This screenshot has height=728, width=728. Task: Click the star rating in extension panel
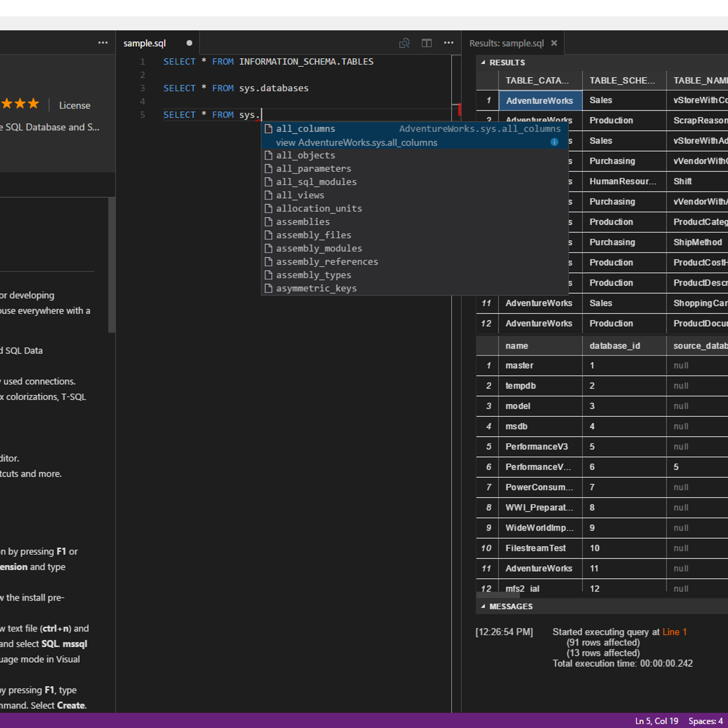tap(20, 104)
